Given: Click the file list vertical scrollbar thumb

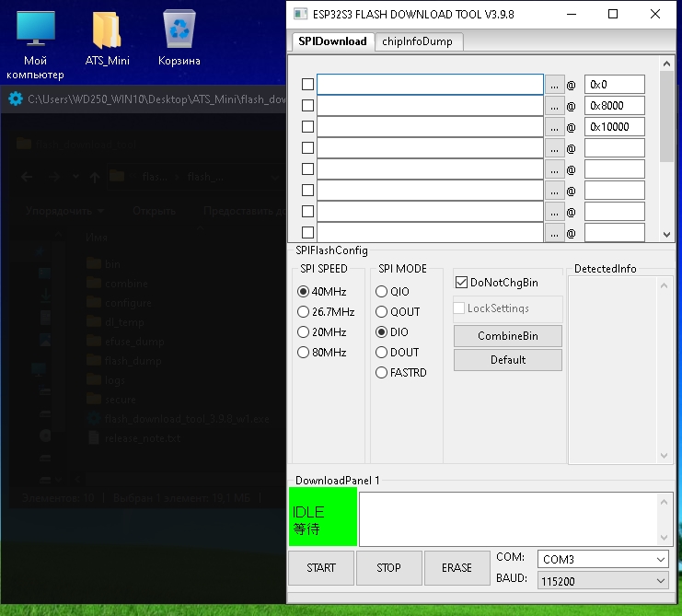Looking at the screenshot, I should 666,117.
